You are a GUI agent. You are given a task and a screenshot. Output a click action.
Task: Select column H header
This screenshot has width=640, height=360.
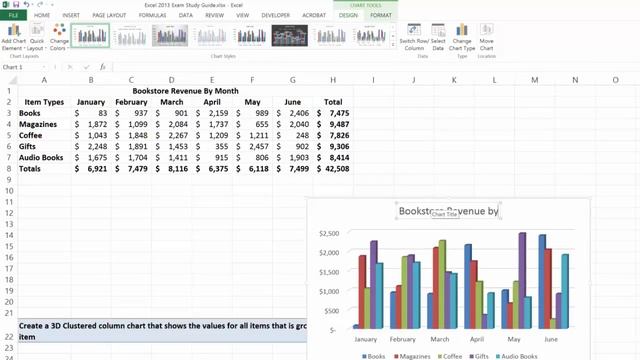(x=333, y=80)
